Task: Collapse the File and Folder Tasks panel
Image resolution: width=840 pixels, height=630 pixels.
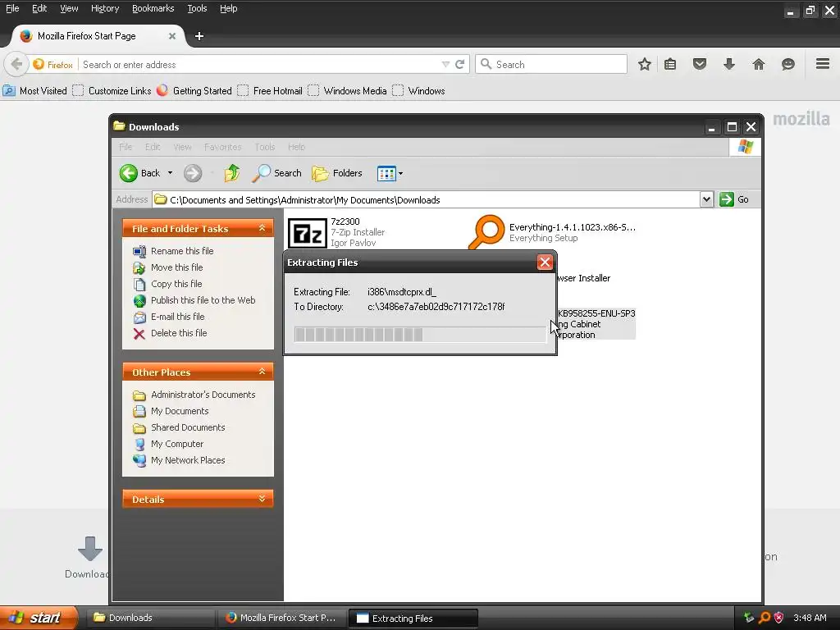Action: tap(262, 228)
